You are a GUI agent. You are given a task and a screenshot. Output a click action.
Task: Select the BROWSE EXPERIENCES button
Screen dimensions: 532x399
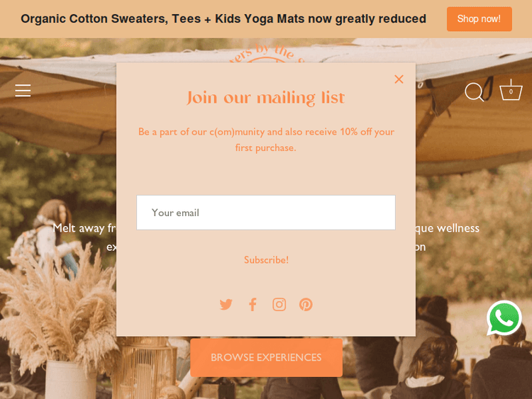(x=266, y=358)
